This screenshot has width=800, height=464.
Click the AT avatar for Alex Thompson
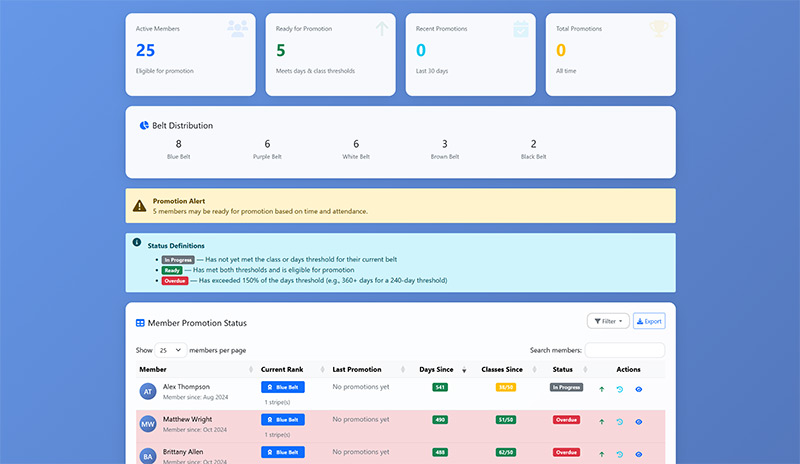coord(148,391)
